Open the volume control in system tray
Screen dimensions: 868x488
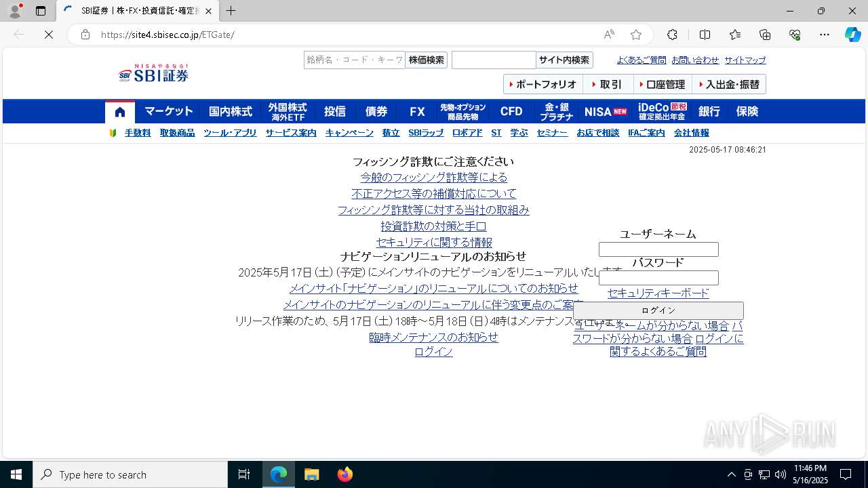click(x=781, y=474)
